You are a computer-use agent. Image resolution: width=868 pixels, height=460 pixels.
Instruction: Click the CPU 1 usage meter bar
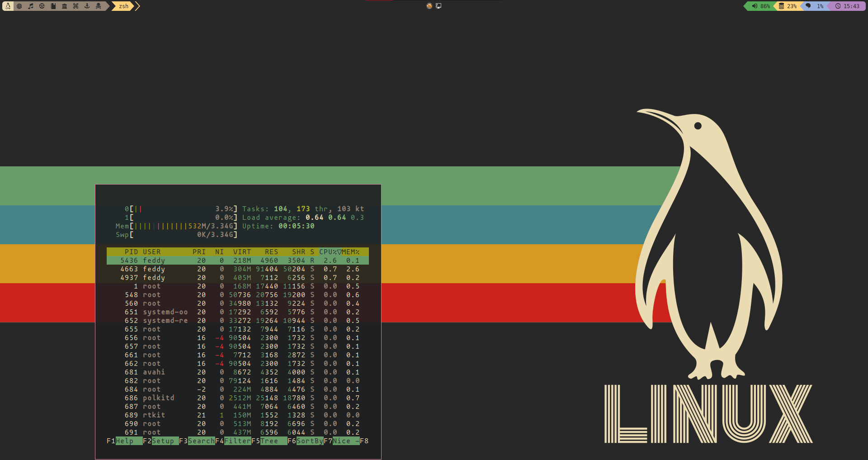click(181, 218)
